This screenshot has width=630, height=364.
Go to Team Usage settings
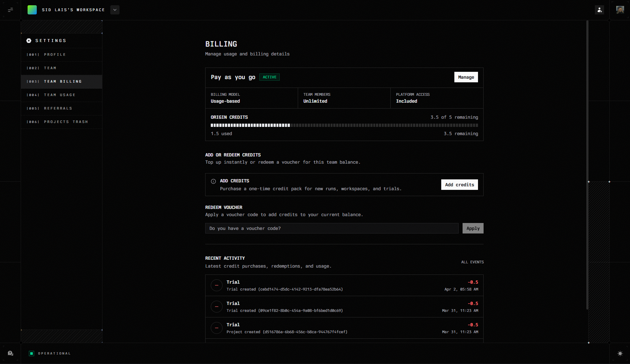60,95
